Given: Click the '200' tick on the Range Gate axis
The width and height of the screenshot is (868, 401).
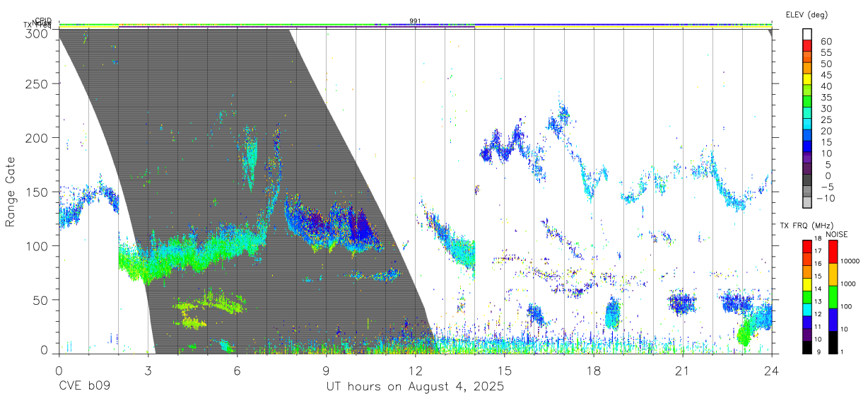Looking at the screenshot, I should point(37,138).
